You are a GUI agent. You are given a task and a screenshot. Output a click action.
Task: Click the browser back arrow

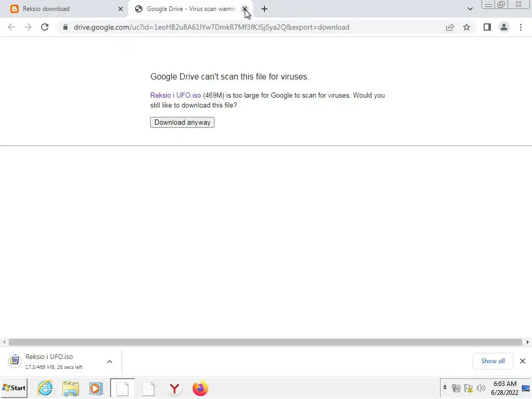pos(11,27)
